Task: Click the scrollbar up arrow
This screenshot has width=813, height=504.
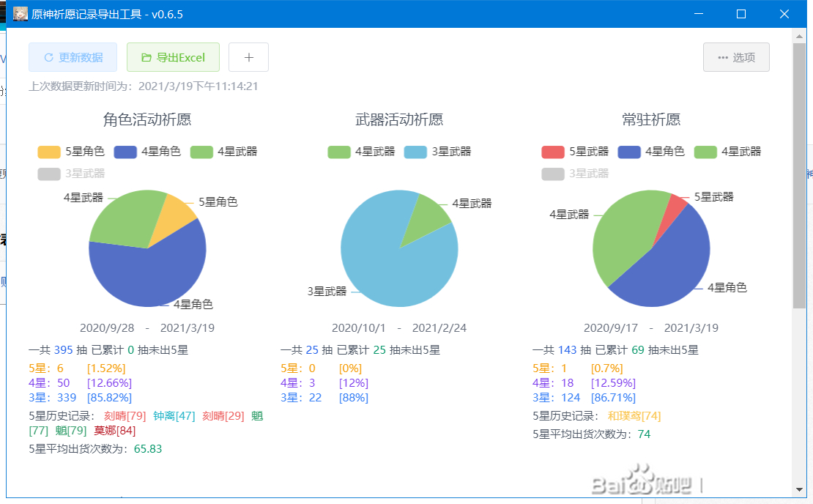Action: (798, 36)
